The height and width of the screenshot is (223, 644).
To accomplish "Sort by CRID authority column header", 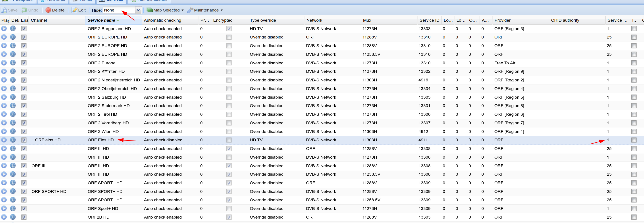I will [x=577, y=20].
